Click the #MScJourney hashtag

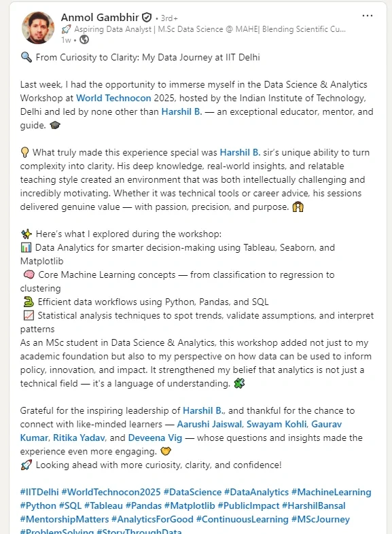click(321, 519)
